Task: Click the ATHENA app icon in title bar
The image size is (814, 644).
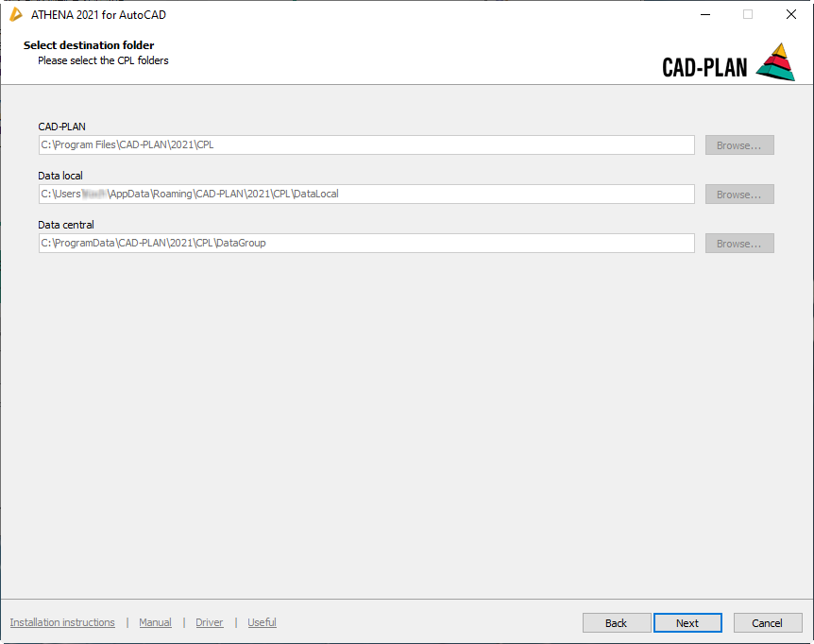Action: [x=15, y=14]
